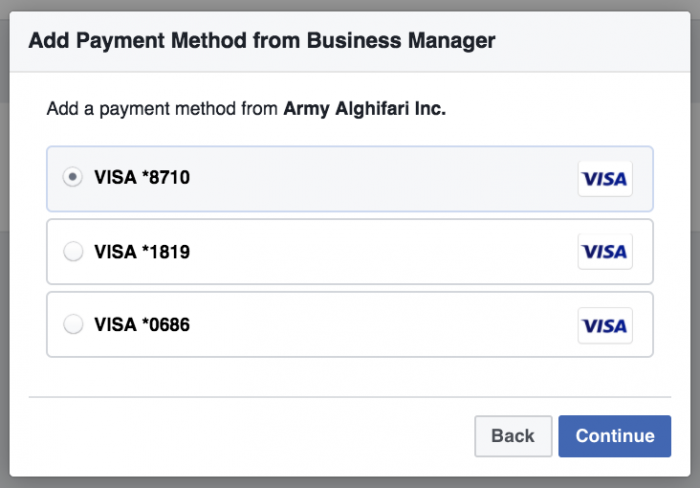The width and height of the screenshot is (700, 488).
Task: Click the VISA logo for card *8710
Action: pos(605,179)
